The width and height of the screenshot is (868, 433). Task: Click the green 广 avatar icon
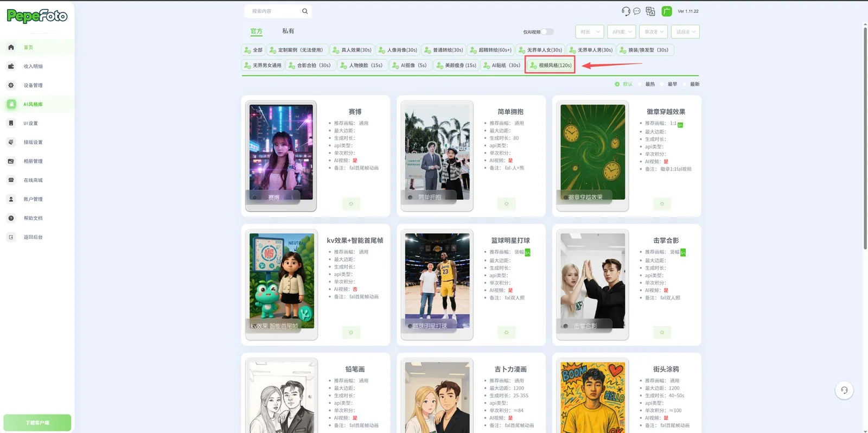click(667, 11)
